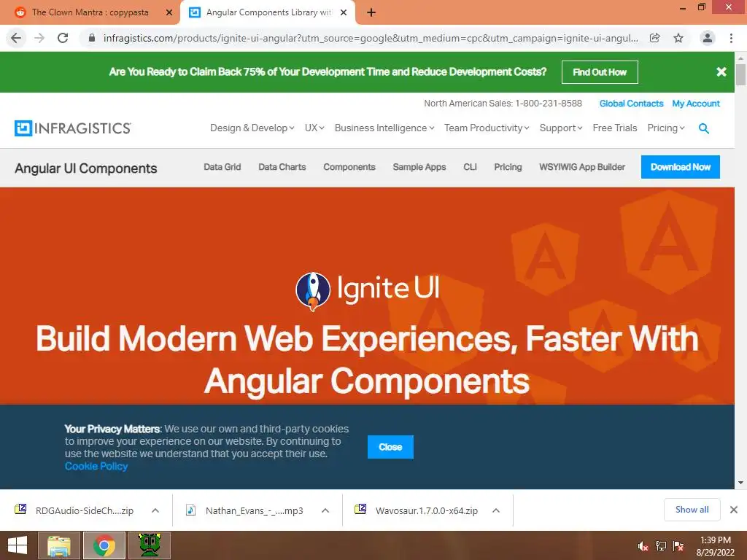The width and height of the screenshot is (747, 560).
Task: Dismiss the green promo banner
Action: pos(721,72)
